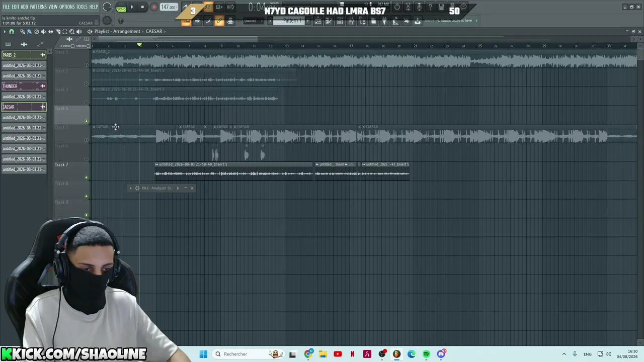Toggle the PAT/SONG mode switch
644x362 pixels.
click(121, 8)
